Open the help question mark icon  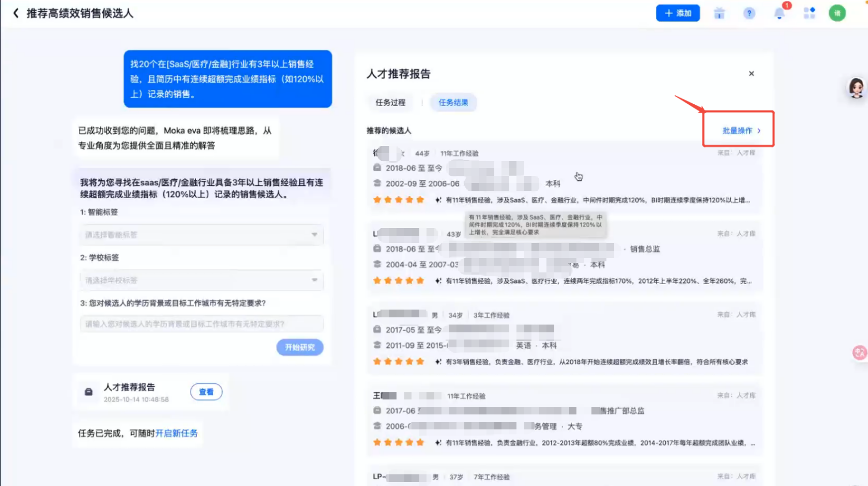tap(749, 13)
